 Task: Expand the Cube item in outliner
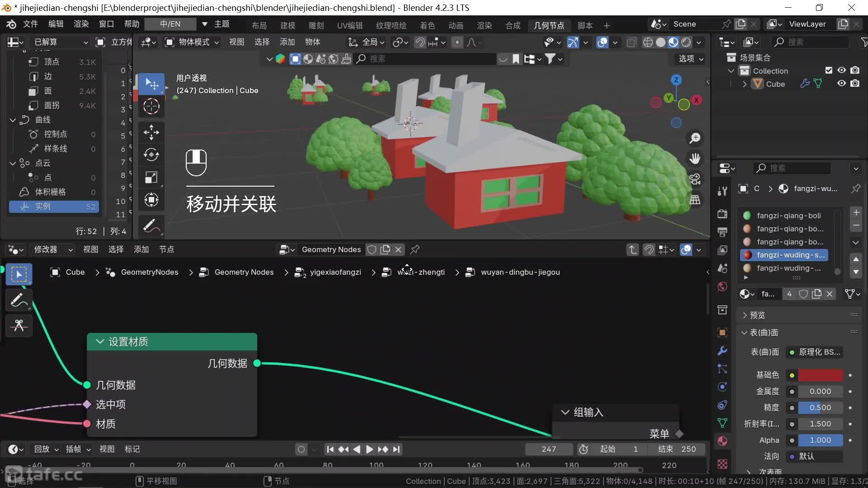point(745,84)
